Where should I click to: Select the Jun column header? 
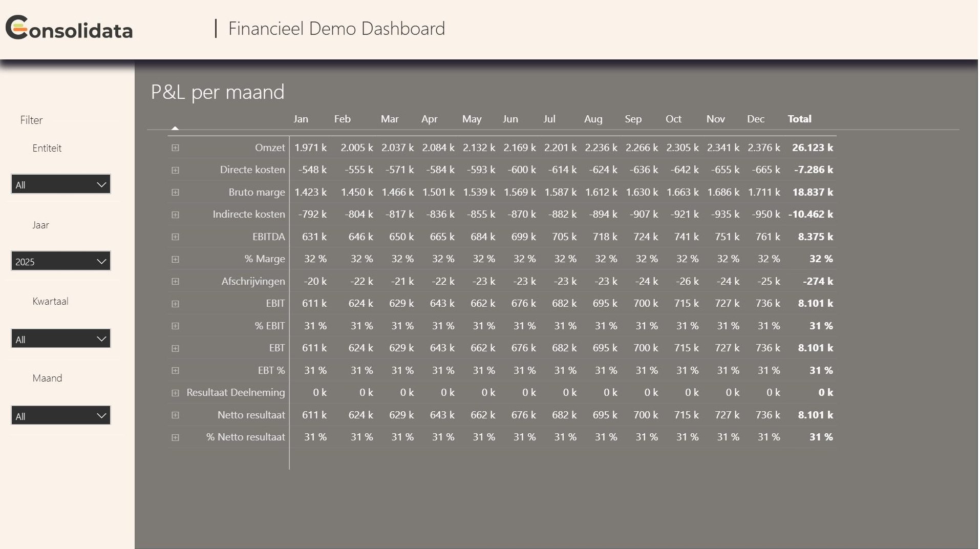[510, 119]
